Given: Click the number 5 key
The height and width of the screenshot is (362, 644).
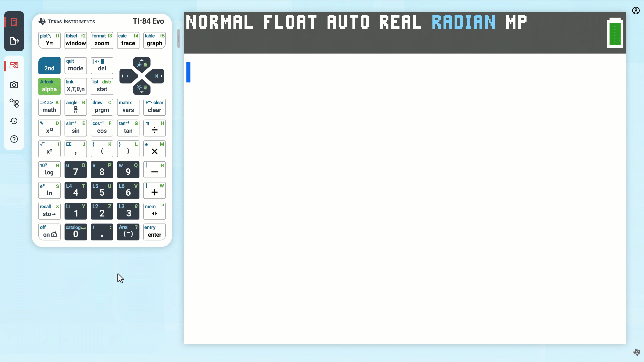Looking at the screenshot, I should pyautogui.click(x=102, y=191).
